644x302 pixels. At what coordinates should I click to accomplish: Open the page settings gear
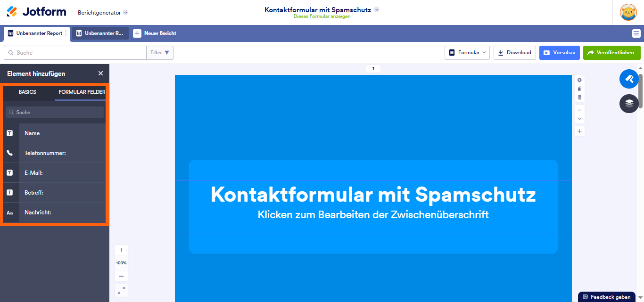tap(579, 80)
